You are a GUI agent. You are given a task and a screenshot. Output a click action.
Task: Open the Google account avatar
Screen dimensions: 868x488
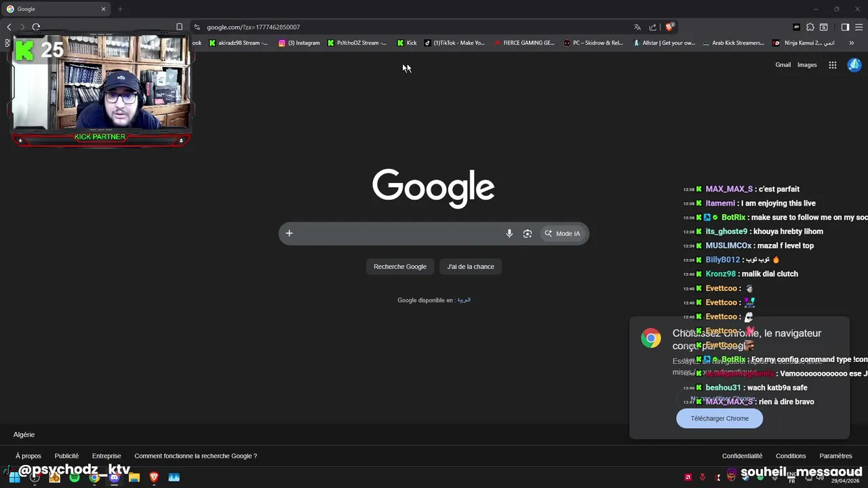tap(854, 65)
